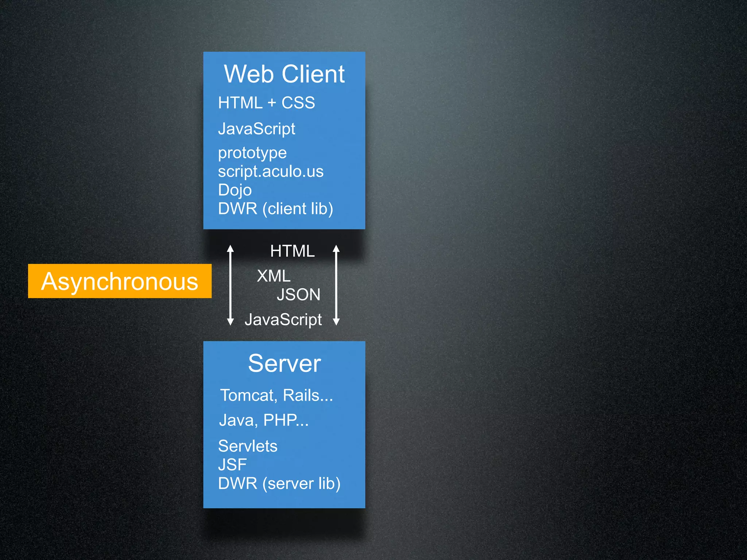Click the XML label between arrows
The height and width of the screenshot is (560, 747).
coord(274,276)
